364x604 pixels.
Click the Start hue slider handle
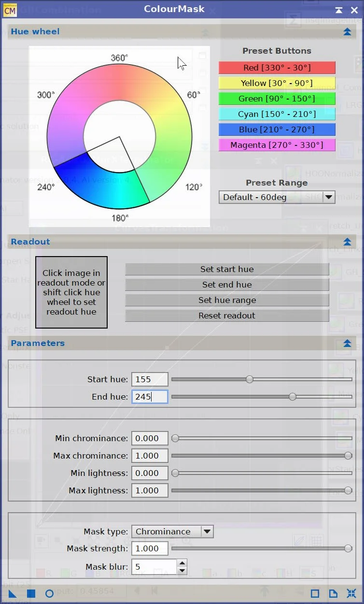(x=250, y=379)
